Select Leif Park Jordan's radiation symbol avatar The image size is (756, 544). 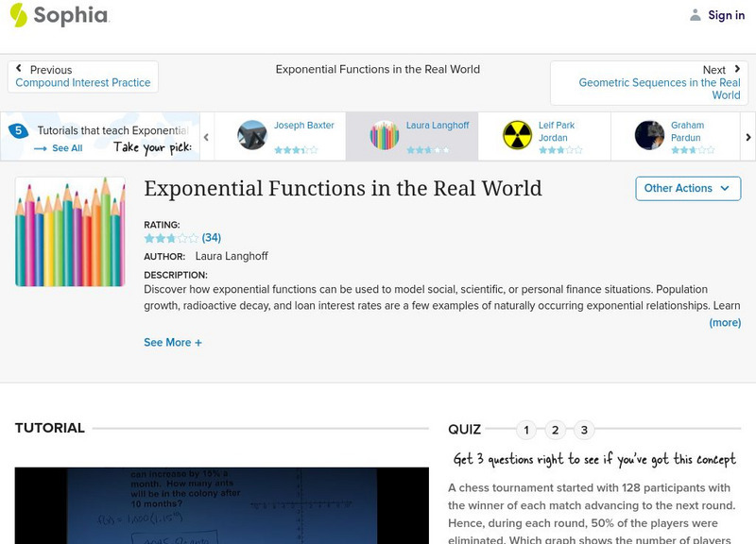coord(515,135)
